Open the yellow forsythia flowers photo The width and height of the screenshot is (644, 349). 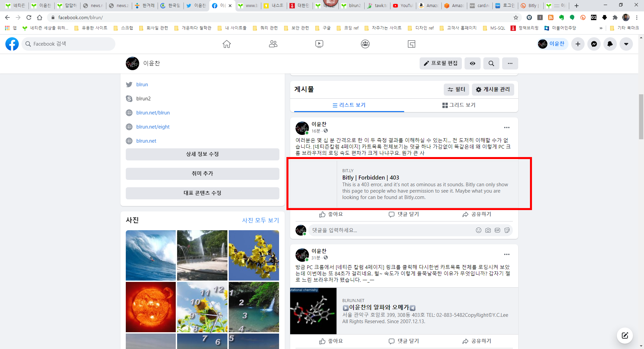[x=254, y=255]
